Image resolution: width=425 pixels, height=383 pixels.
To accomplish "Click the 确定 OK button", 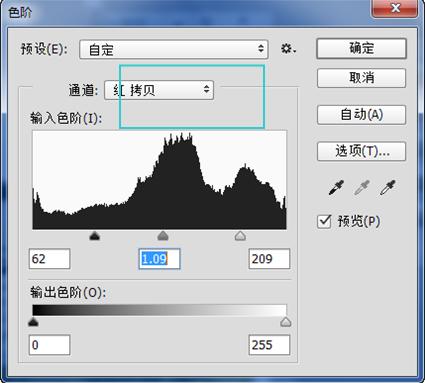I will pyautogui.click(x=361, y=48).
